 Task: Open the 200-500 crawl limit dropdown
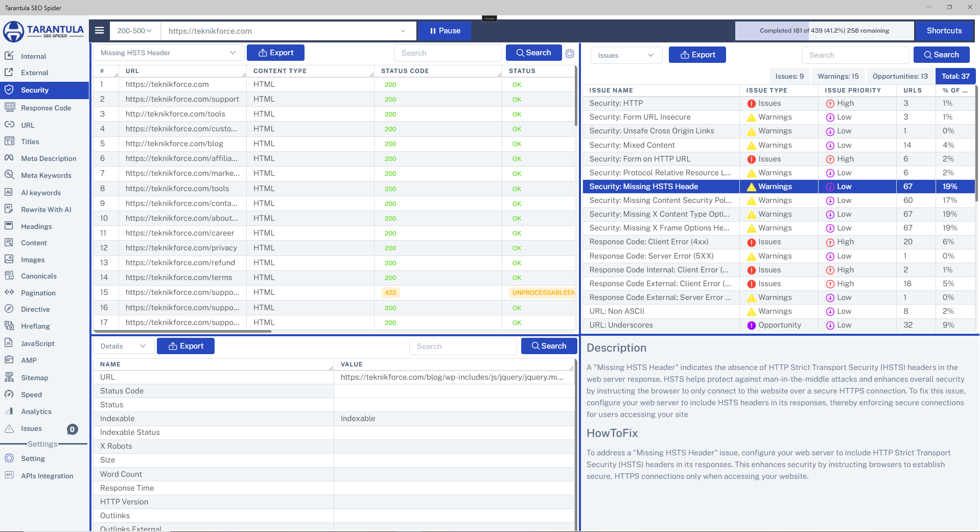tap(135, 31)
